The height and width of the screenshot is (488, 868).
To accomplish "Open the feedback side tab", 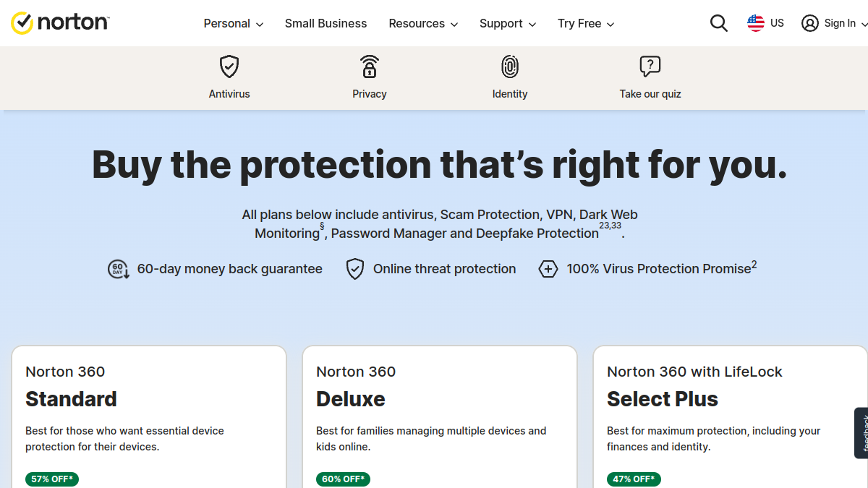I will (x=861, y=433).
